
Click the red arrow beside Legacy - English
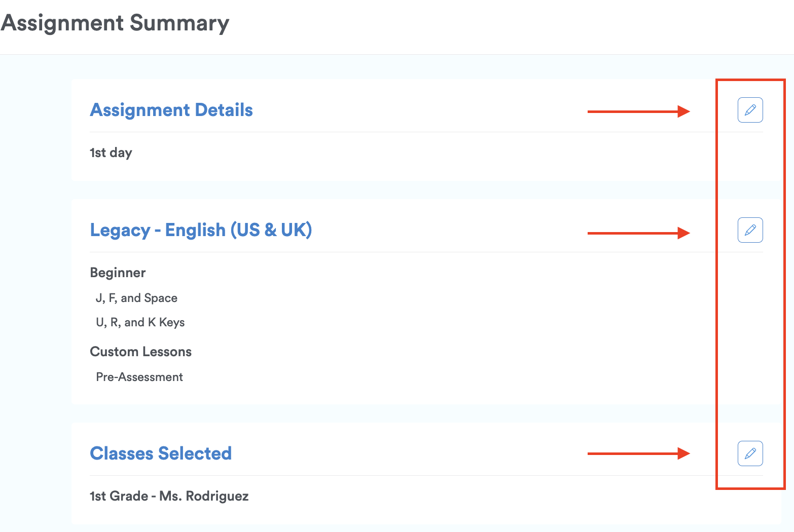pos(638,233)
